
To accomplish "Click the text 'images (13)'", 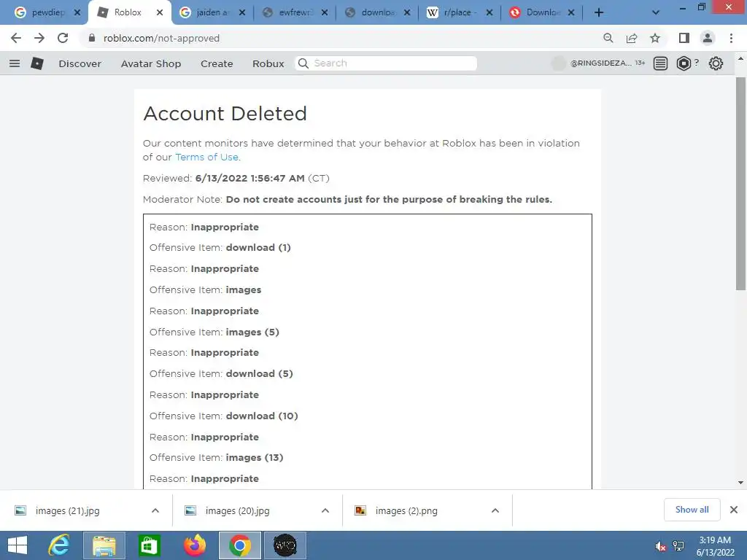I will (255, 458).
